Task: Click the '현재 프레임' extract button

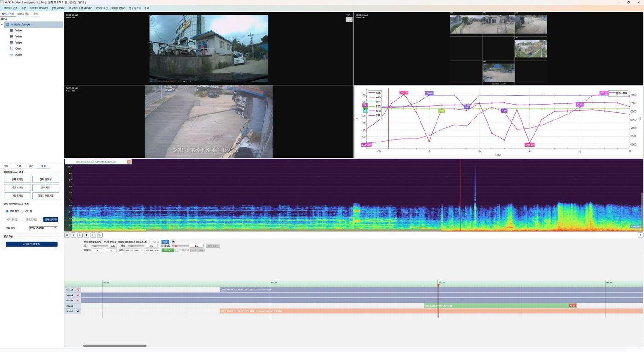Action: coord(17,179)
